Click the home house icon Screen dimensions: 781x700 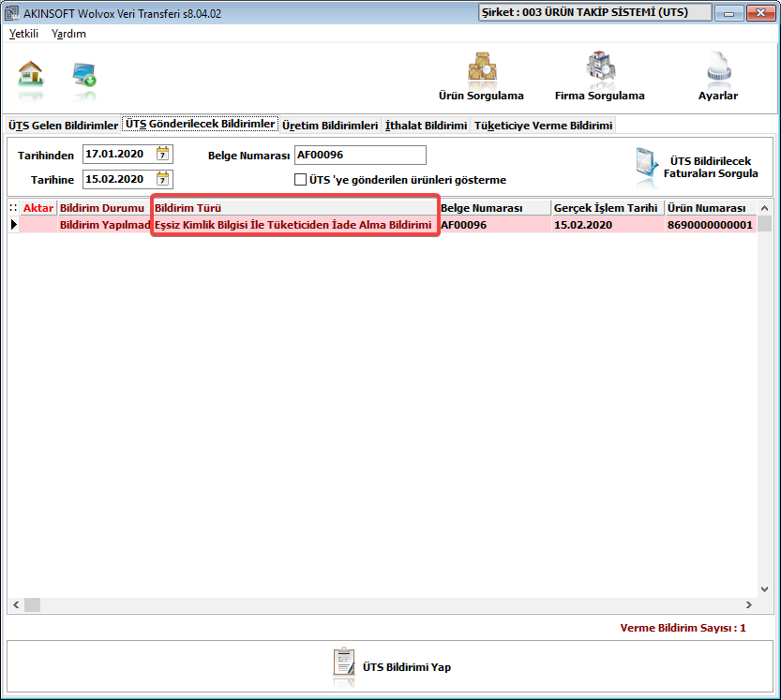31,73
